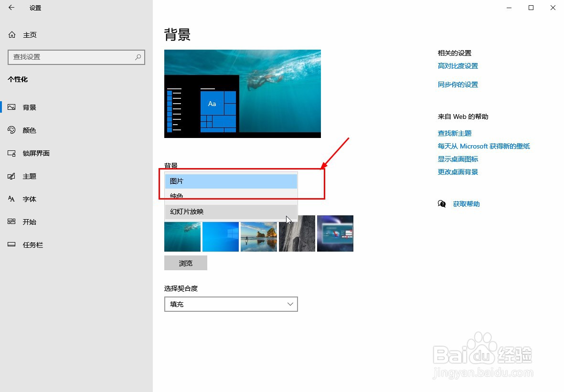Screen dimensions: 564x392
Task: Select the 颜色 palette icon
Action: (x=11, y=130)
